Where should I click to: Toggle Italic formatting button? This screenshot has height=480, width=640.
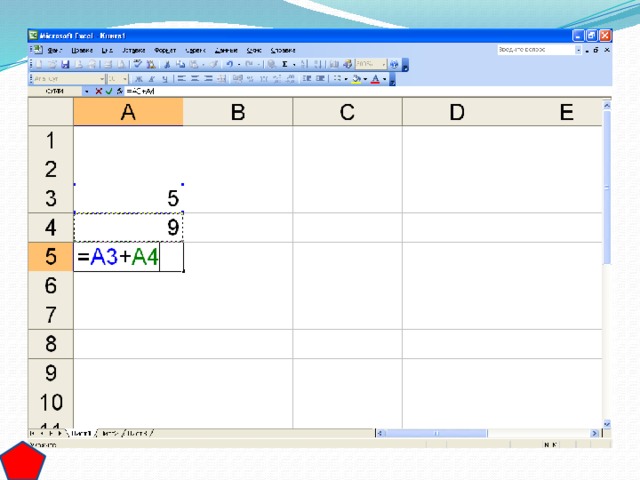pos(151,78)
